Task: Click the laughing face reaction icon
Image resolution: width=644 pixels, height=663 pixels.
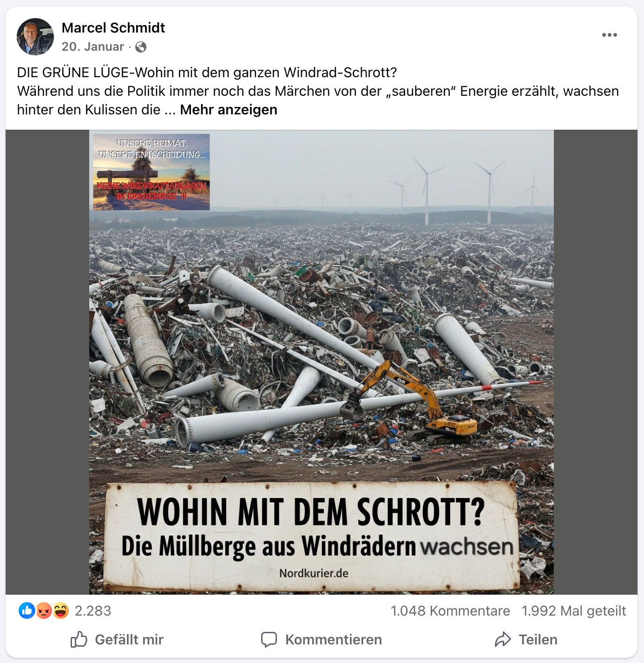Action: coord(61,610)
